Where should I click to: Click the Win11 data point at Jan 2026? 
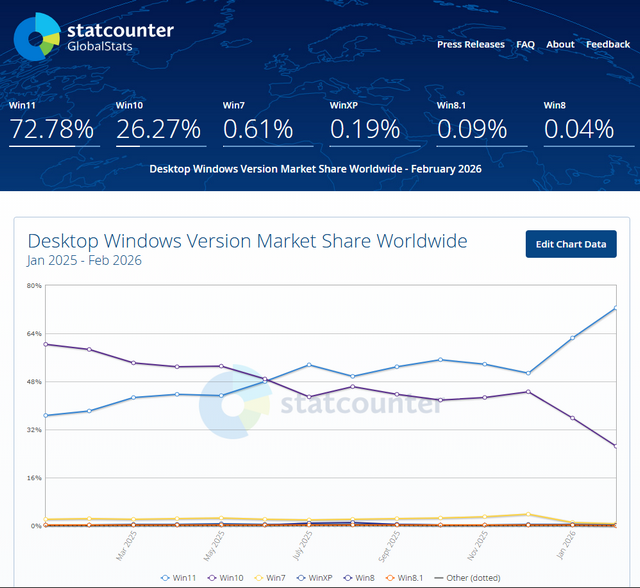click(572, 338)
